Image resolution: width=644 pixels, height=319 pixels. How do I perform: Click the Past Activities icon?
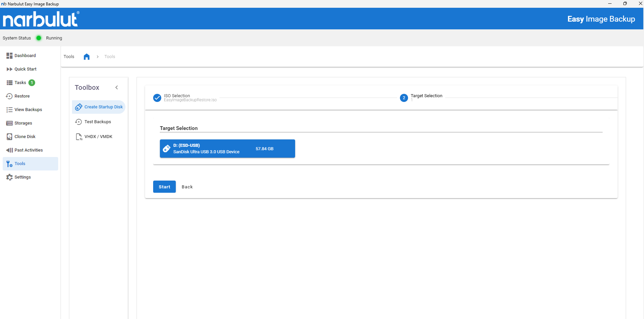click(9, 150)
